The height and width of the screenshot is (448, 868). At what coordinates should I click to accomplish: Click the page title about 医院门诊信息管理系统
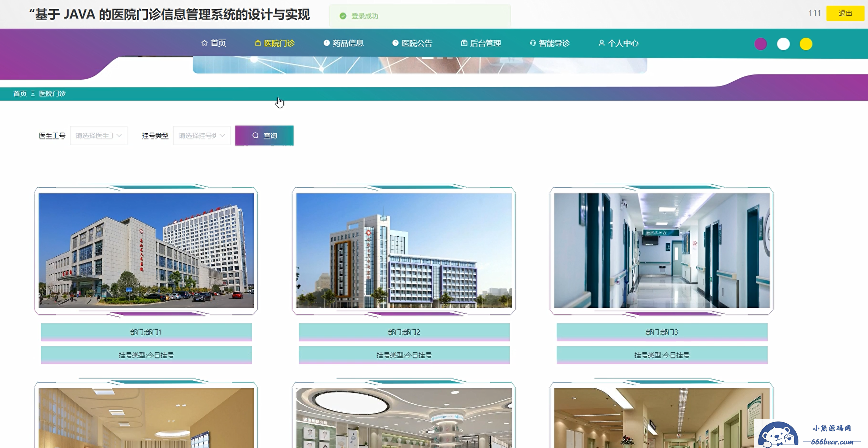(x=169, y=14)
